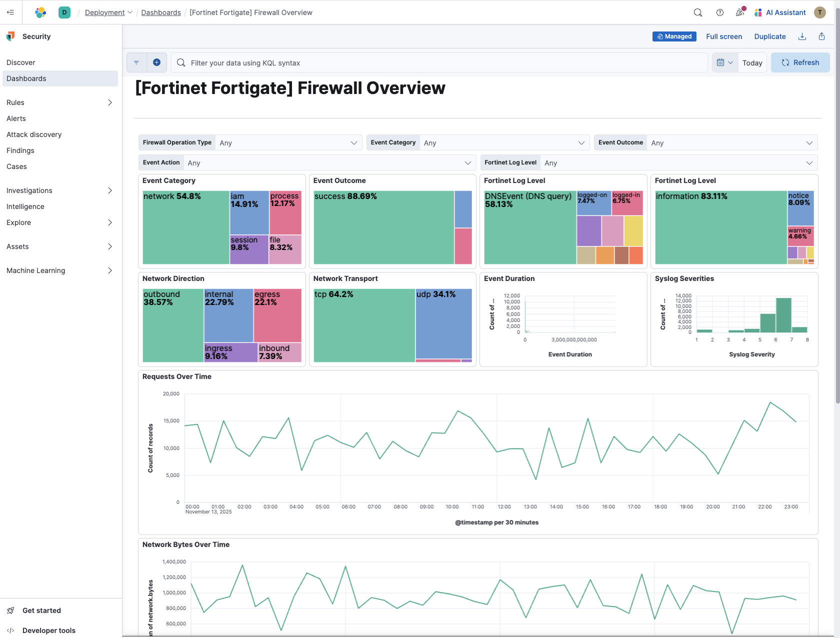Open the search magnifier in header
This screenshot has height=638, width=840.
coord(698,12)
